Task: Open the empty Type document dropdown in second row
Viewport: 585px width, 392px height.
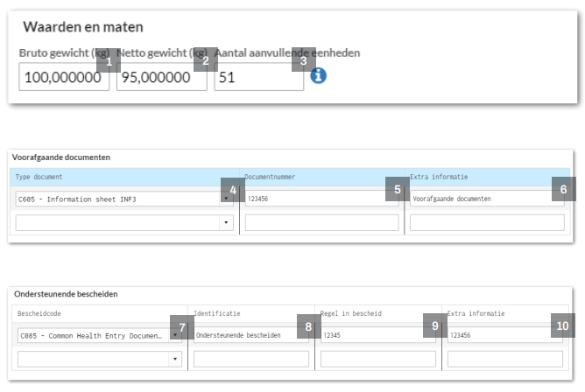Action: [124, 222]
